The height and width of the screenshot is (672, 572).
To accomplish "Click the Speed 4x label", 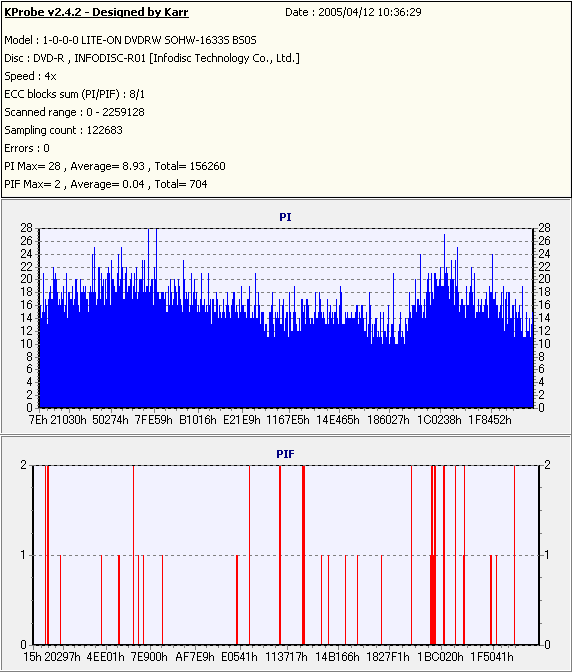I will [30, 76].
